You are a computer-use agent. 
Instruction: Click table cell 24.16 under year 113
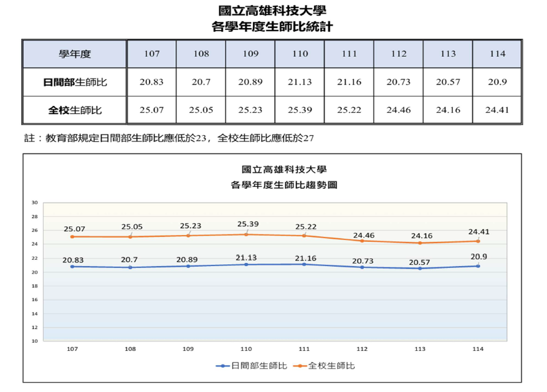click(448, 110)
